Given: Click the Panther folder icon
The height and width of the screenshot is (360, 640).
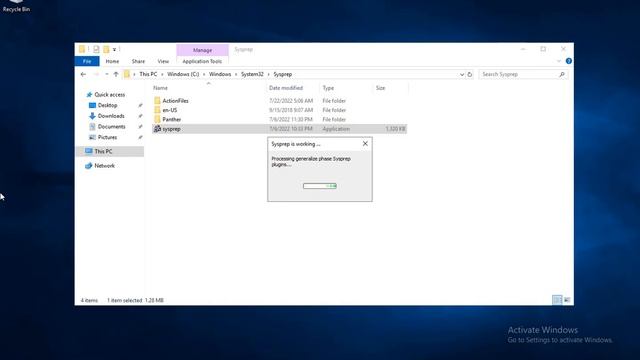Looking at the screenshot, I should point(157,119).
